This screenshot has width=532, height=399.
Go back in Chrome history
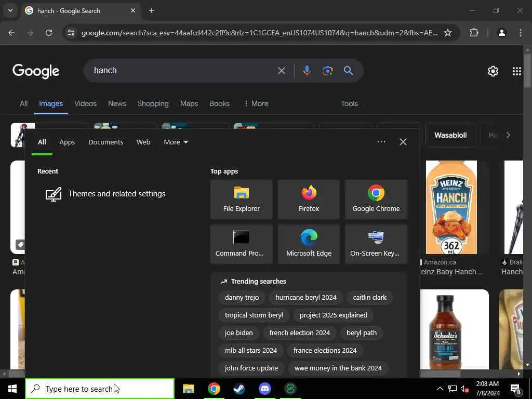point(11,33)
